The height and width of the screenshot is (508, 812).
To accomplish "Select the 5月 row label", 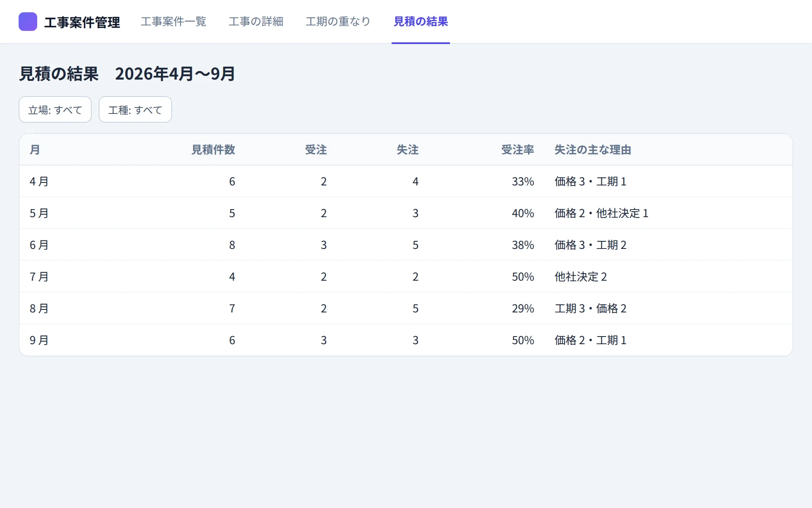I will tap(39, 213).
